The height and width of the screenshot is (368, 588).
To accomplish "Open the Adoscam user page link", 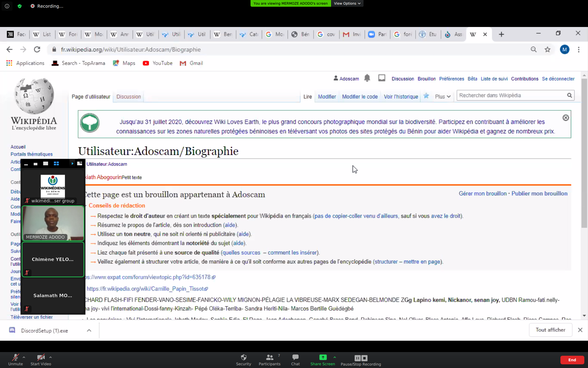I will [349, 79].
